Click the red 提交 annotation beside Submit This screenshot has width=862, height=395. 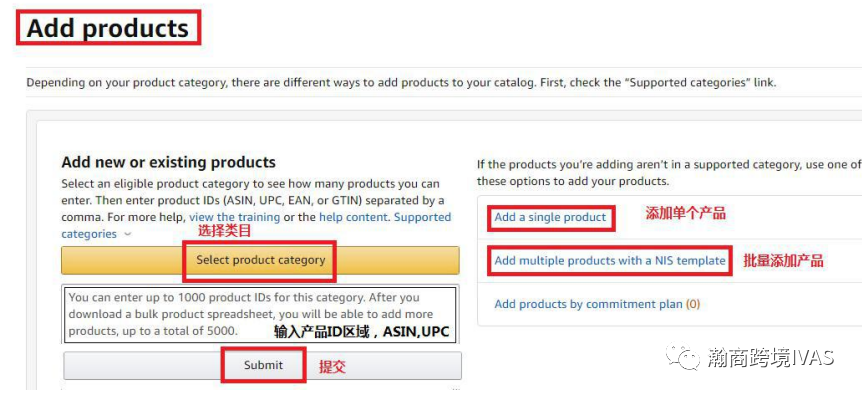click(333, 366)
